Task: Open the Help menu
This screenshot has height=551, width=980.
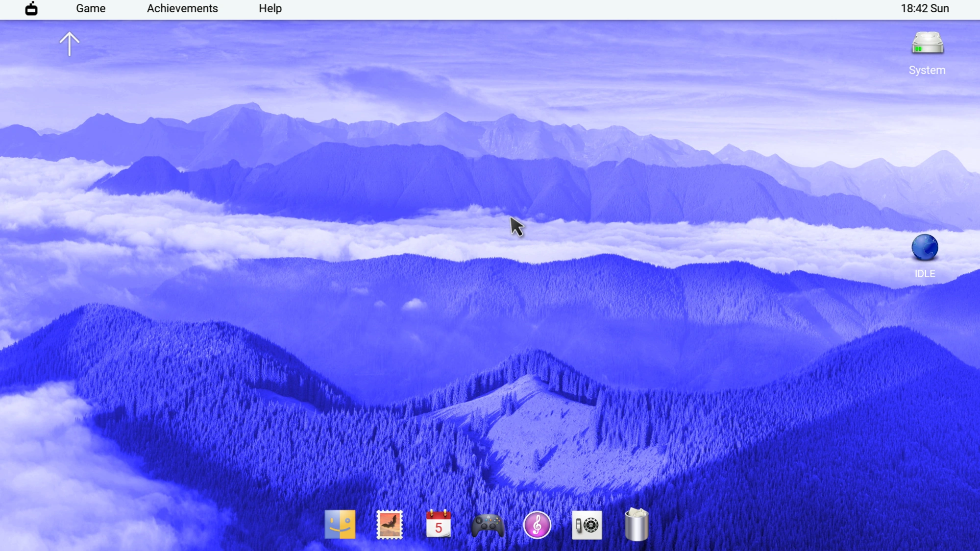Action: point(270,9)
